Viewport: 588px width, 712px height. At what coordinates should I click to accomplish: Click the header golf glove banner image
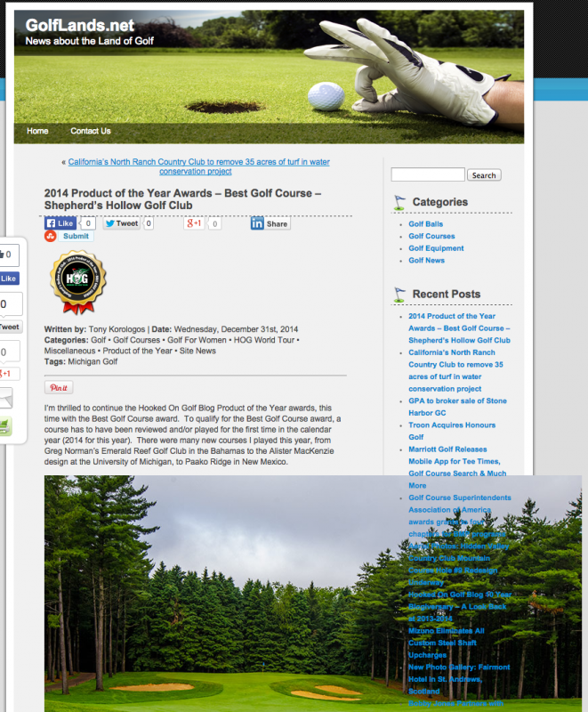[269, 77]
